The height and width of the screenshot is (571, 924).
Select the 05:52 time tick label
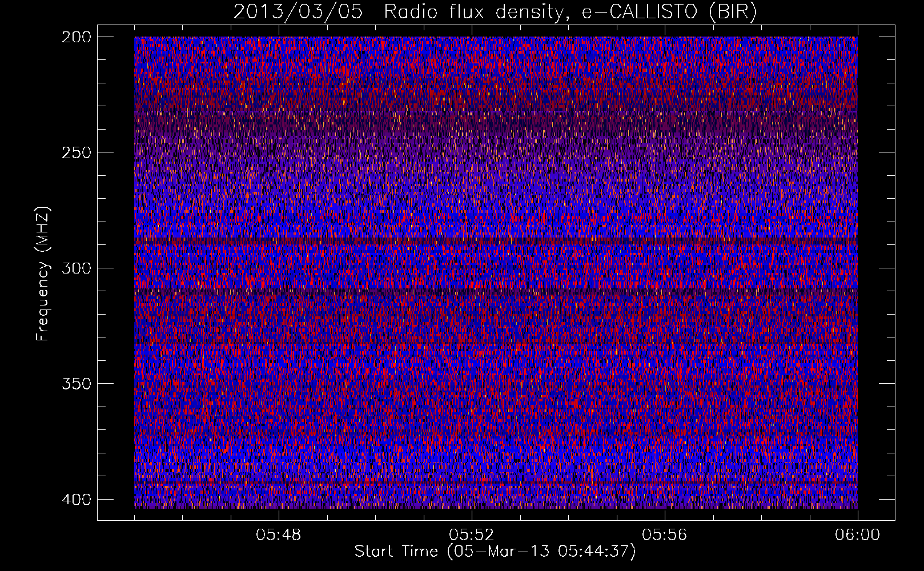pos(472,535)
